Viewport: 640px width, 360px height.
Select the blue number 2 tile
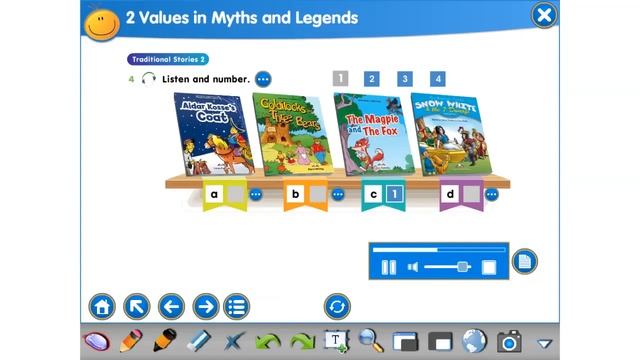[x=371, y=79]
